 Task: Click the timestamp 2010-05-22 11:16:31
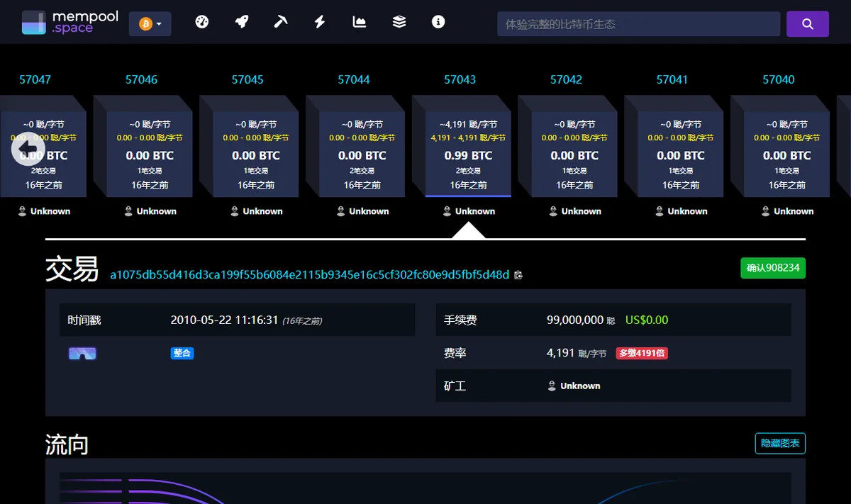click(224, 320)
